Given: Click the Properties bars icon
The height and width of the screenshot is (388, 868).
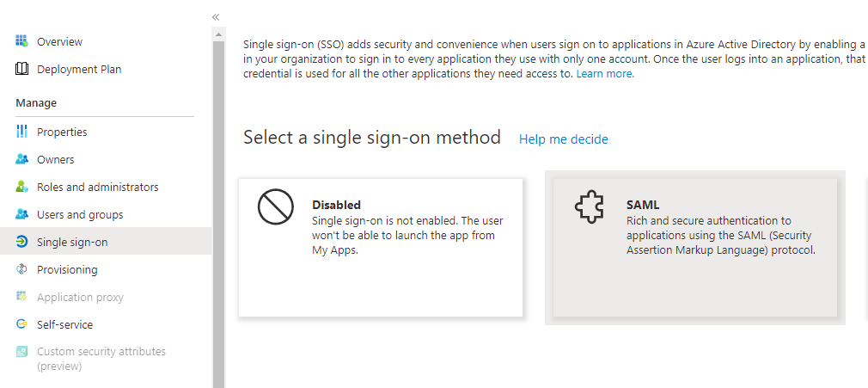Looking at the screenshot, I should [x=21, y=132].
